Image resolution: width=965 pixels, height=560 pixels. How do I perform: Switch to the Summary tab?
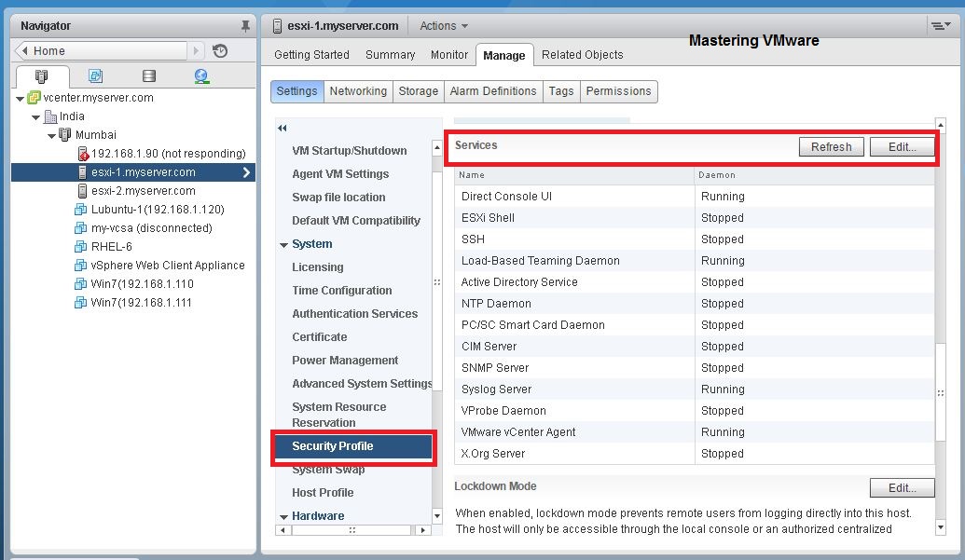(x=390, y=55)
